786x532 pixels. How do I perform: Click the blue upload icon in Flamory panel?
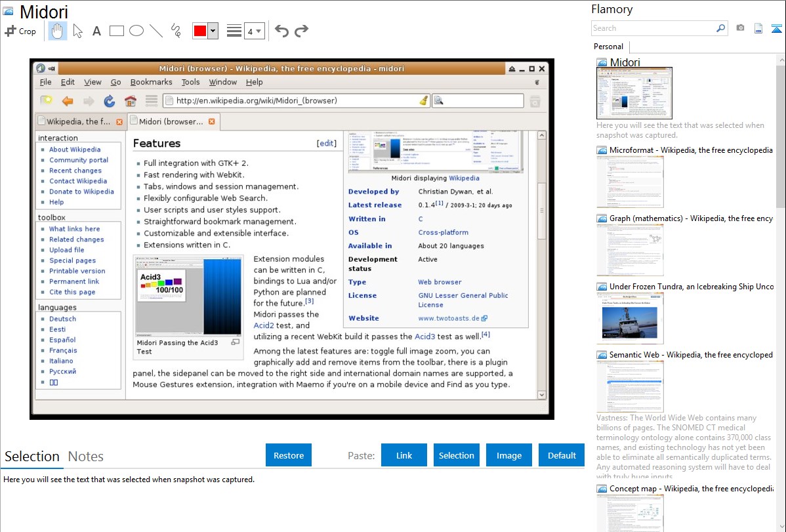click(x=776, y=28)
